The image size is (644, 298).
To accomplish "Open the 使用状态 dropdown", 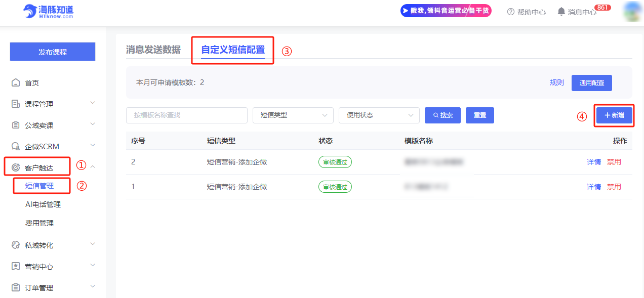I will pyautogui.click(x=379, y=115).
